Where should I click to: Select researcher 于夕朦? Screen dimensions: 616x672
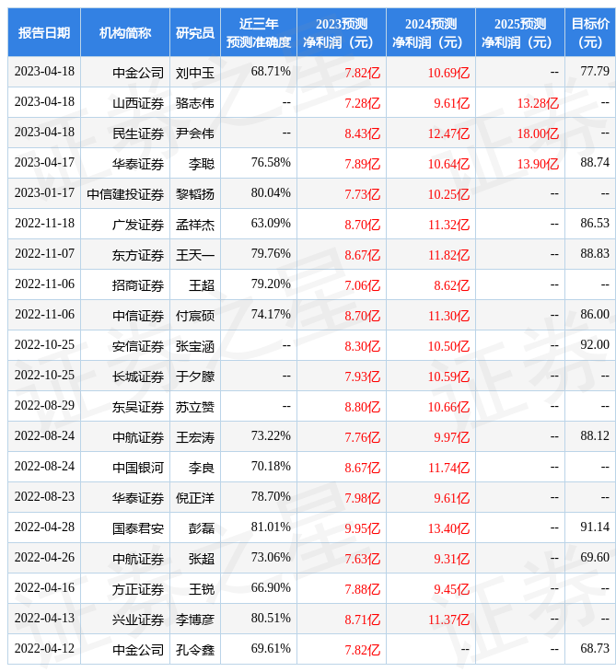(195, 377)
